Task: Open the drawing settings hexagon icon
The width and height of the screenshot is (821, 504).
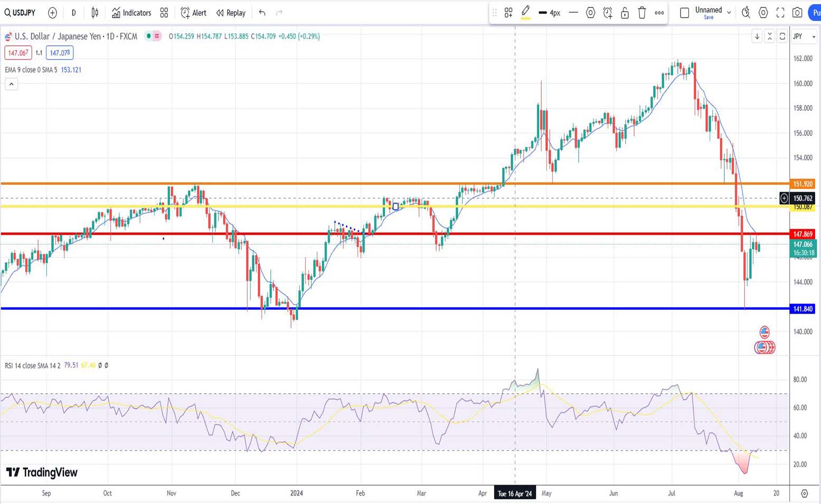Action: 591,13
